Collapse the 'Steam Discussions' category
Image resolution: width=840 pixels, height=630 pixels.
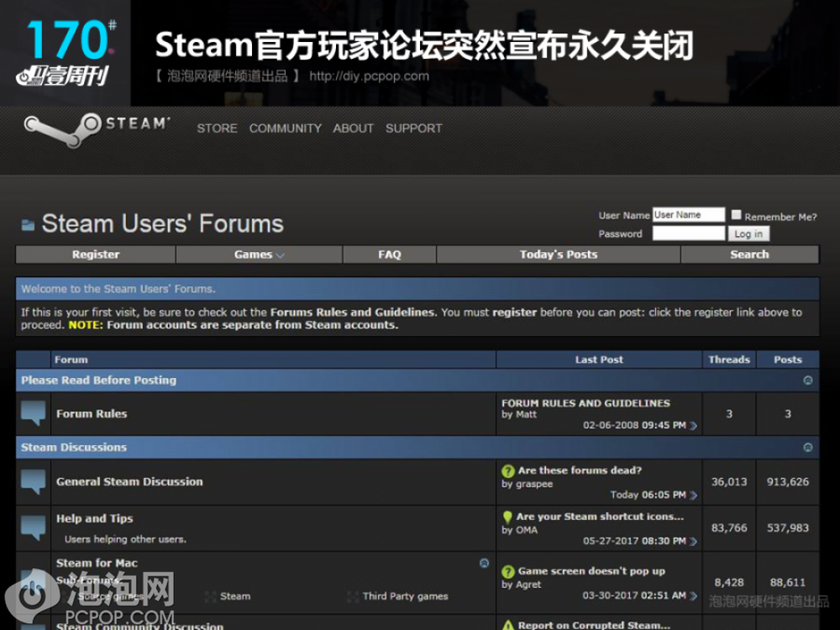click(x=808, y=448)
